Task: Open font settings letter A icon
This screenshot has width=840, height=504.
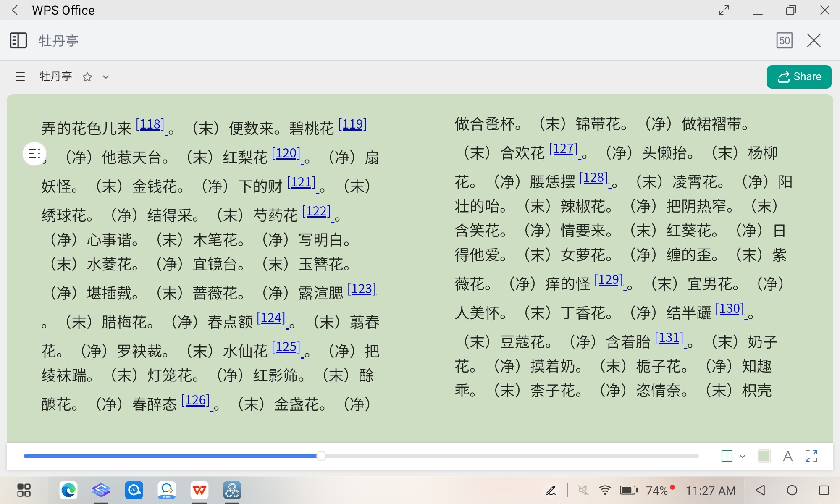Action: (788, 456)
